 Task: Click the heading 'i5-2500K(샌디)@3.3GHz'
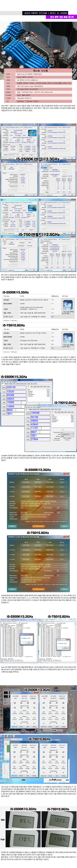pyautogui.click(x=38, y=159)
